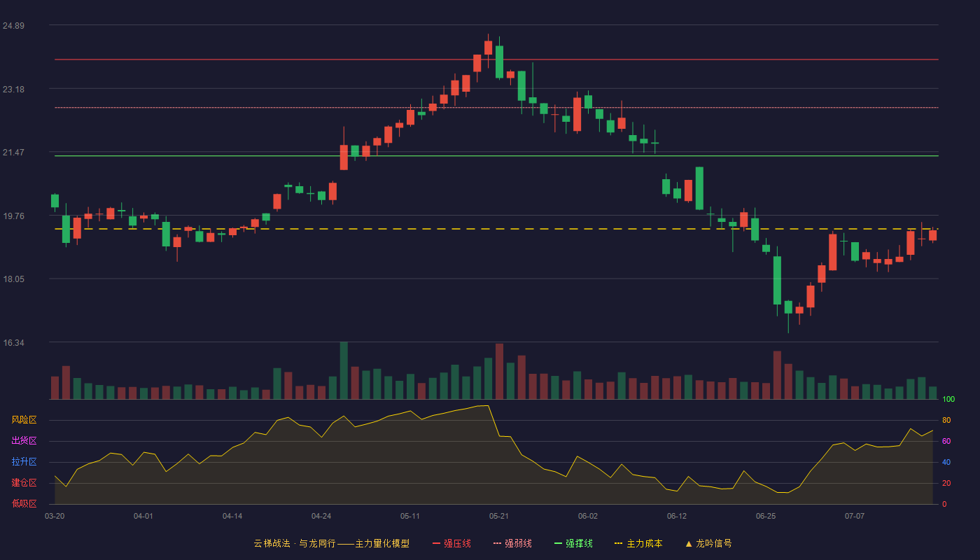Click the 拉升区 zone label
Screen dimensions: 980x560
pyautogui.click(x=24, y=462)
